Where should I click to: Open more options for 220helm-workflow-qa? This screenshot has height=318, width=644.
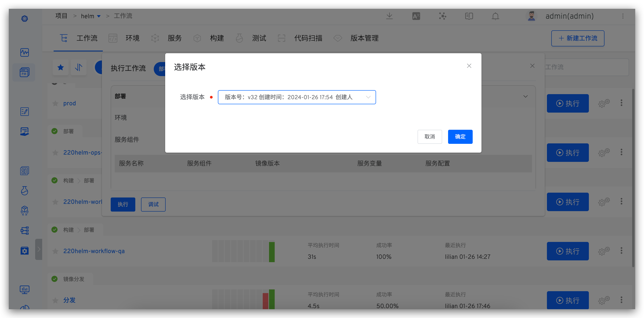(621, 251)
